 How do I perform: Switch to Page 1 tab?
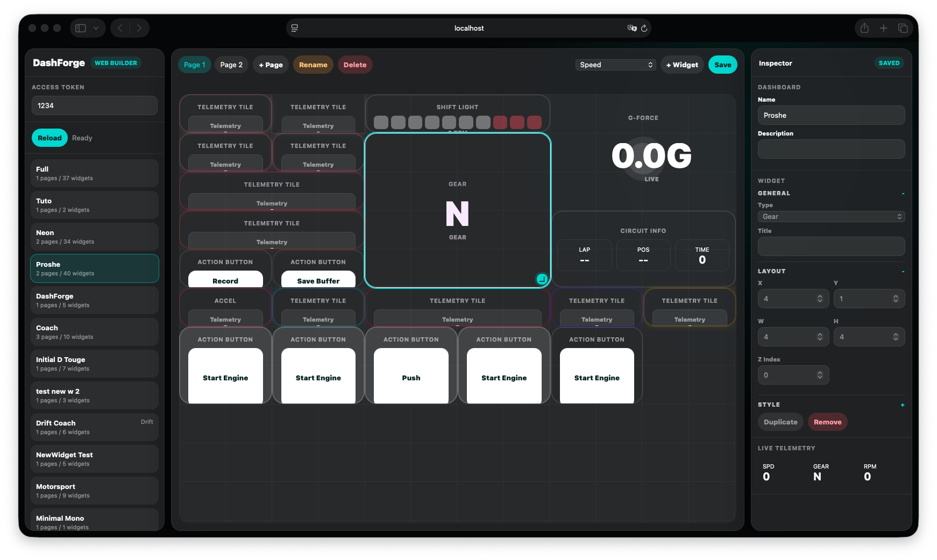pos(194,65)
